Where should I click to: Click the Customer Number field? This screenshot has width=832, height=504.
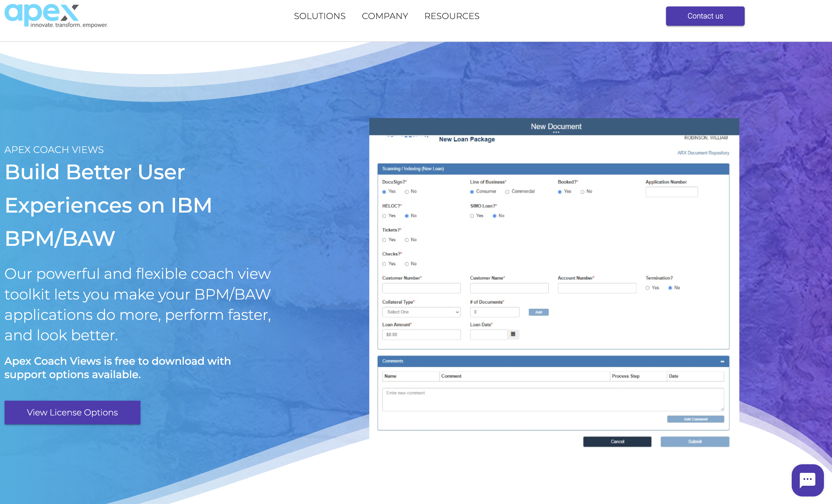click(421, 288)
